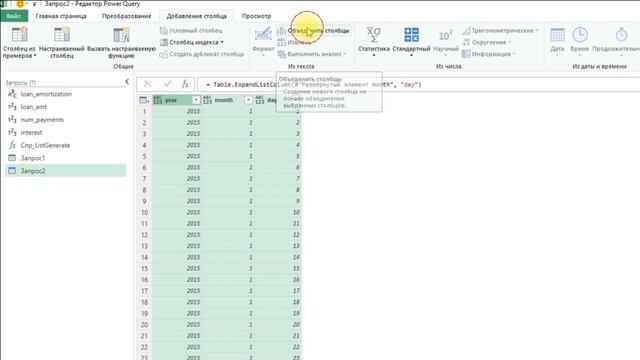Open Столбец индекса dropdown
This screenshot has height=360, width=640.
pyautogui.click(x=192, y=42)
